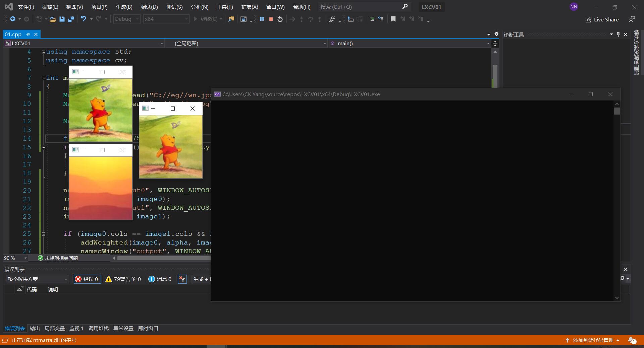Click the uncomment selected lines icon
The image size is (644, 348).
point(381,19)
